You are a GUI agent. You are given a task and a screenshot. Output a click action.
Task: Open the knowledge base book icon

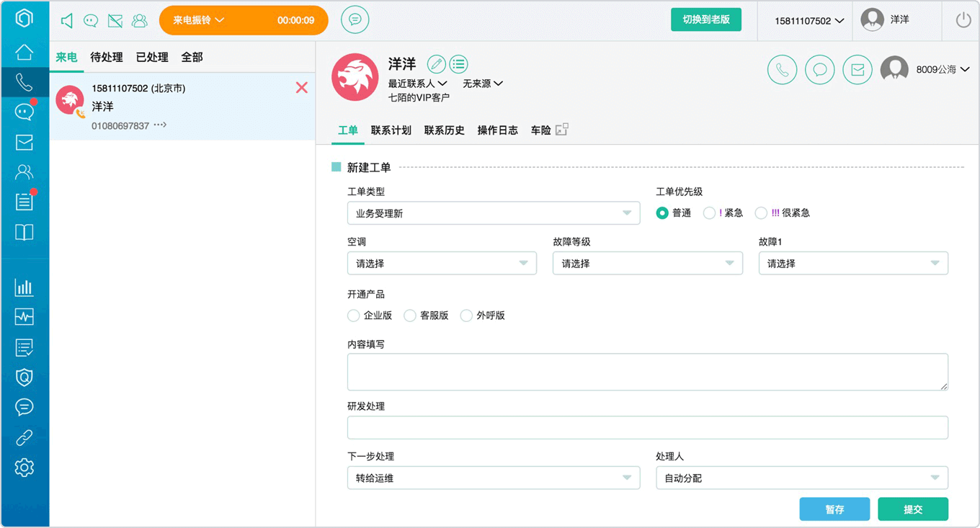24,232
